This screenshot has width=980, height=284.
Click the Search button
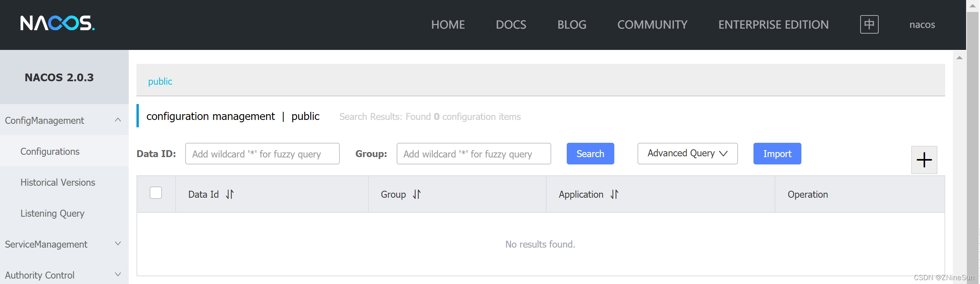[590, 154]
